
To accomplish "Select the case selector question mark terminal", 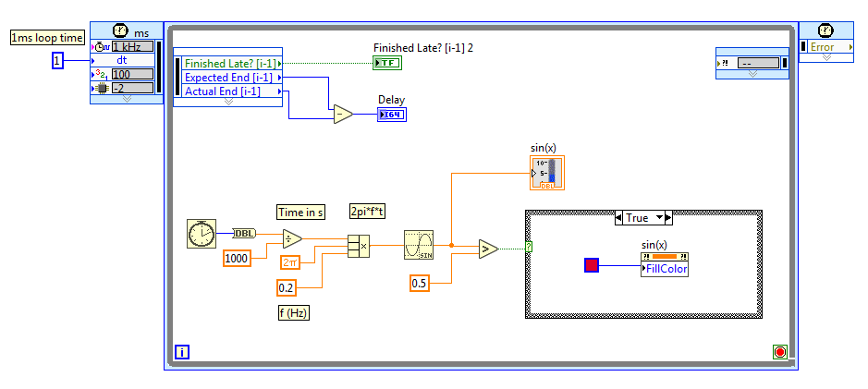I will point(529,248).
